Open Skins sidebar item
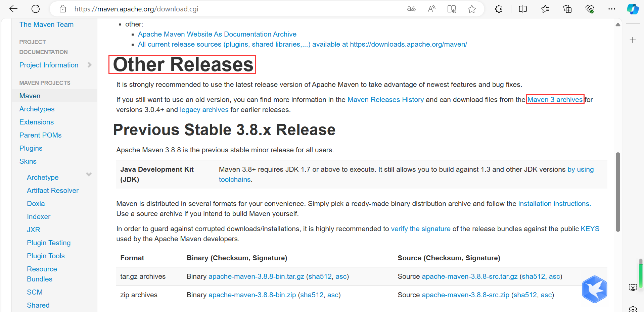The image size is (644, 312). tap(28, 161)
